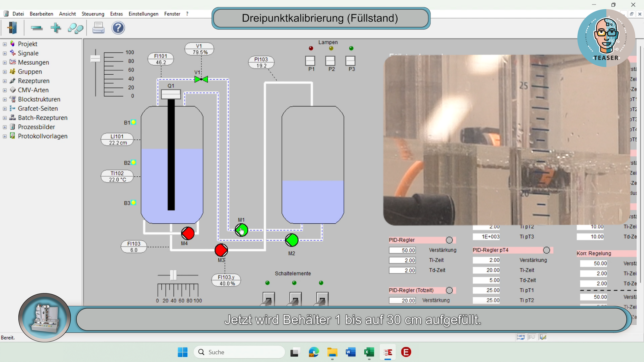Click the door exit toolbar icon
This screenshot has width=644, height=362.
click(12, 28)
